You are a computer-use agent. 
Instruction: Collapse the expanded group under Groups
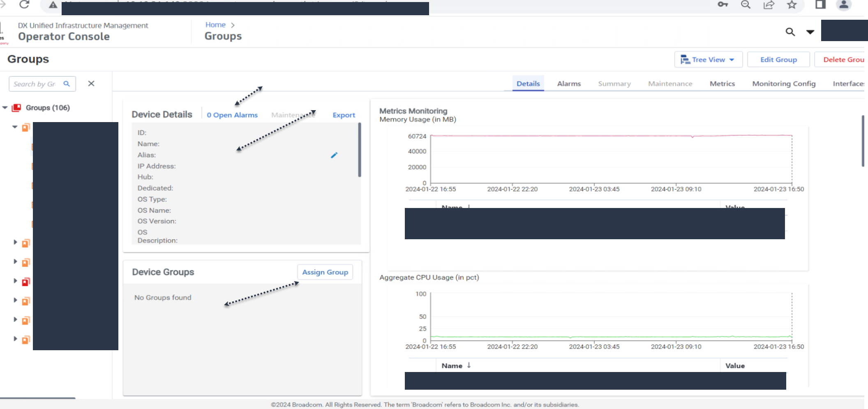15,127
